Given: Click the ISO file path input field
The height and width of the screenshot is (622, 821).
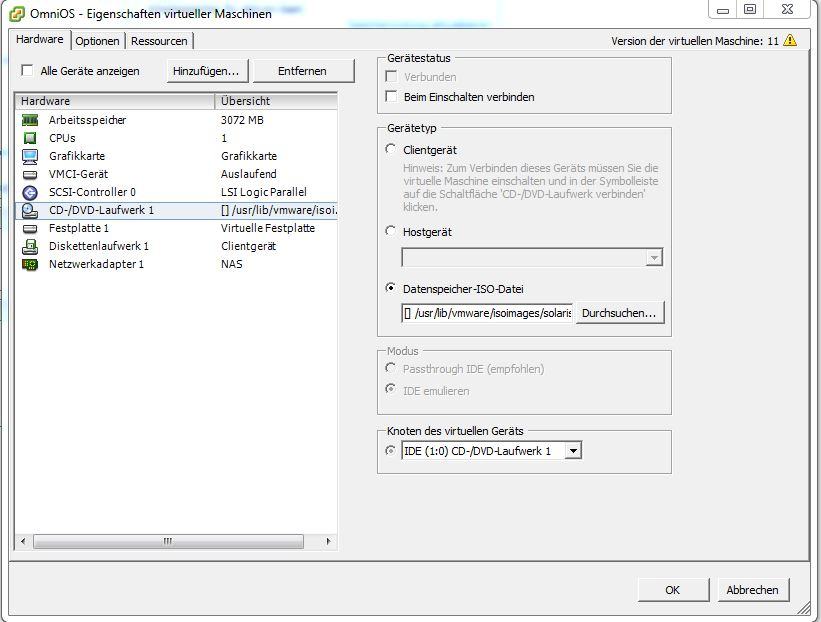Looking at the screenshot, I should pos(487,313).
